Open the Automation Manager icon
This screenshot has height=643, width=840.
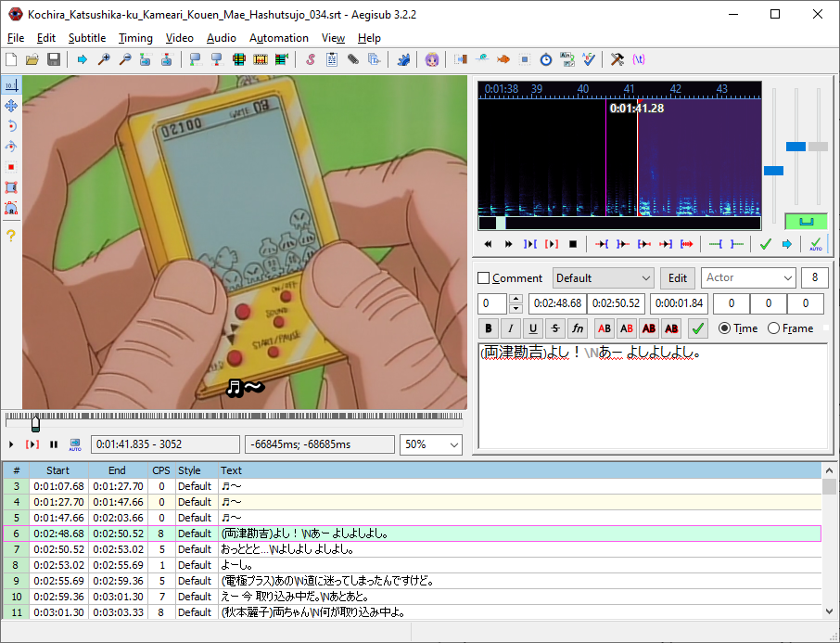[x=403, y=59]
